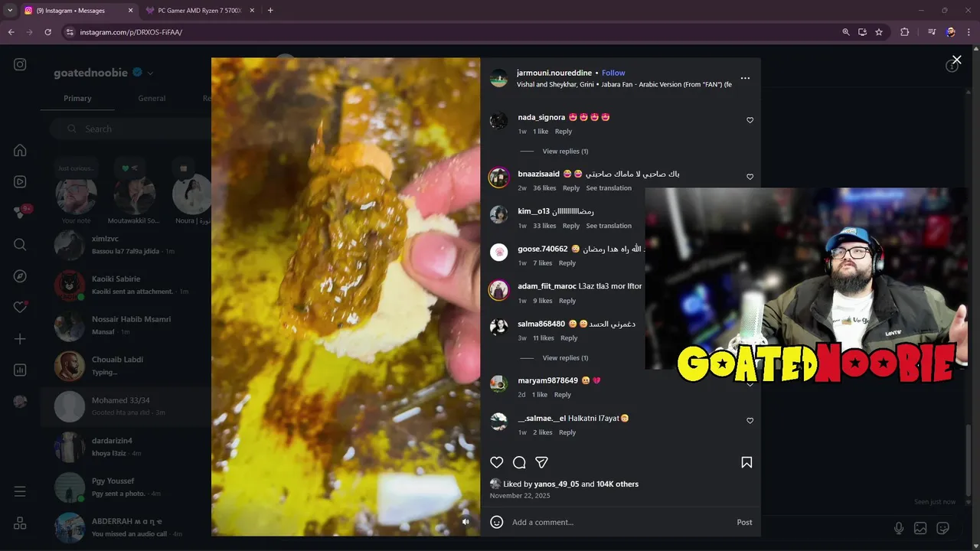Close the post overlay with X
Viewport: 980px width, 551px height.
coord(956,60)
